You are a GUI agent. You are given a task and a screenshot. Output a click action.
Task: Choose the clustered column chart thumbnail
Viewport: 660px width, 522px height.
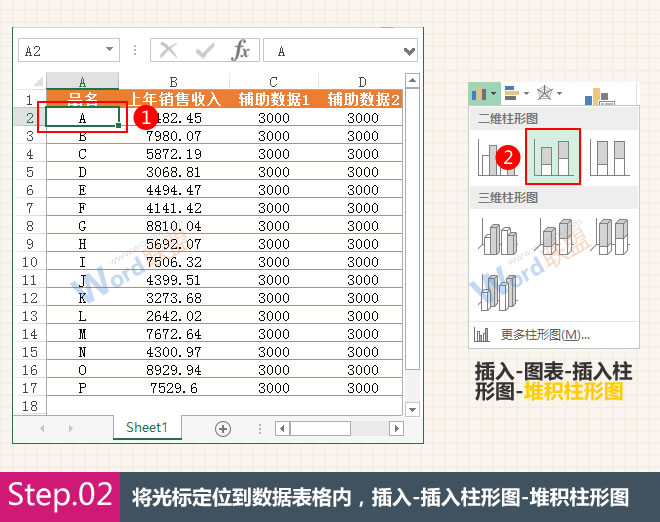click(x=497, y=157)
